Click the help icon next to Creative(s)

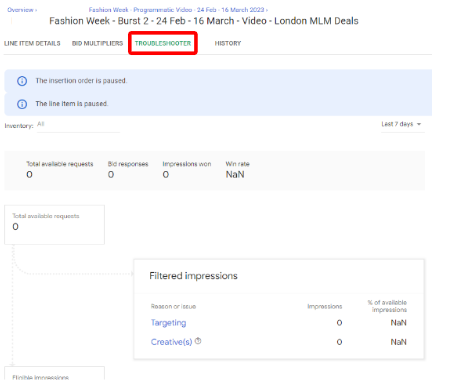198,341
